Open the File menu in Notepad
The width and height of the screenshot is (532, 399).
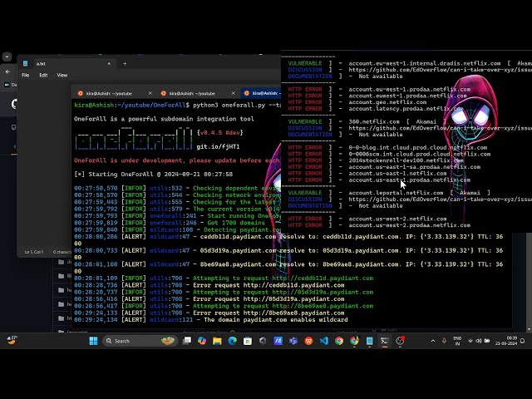pyautogui.click(x=26, y=75)
